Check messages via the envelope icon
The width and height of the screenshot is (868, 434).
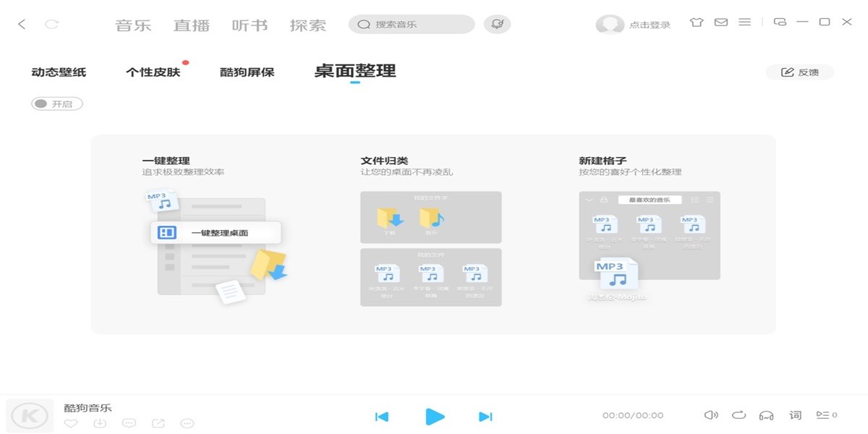[720, 22]
